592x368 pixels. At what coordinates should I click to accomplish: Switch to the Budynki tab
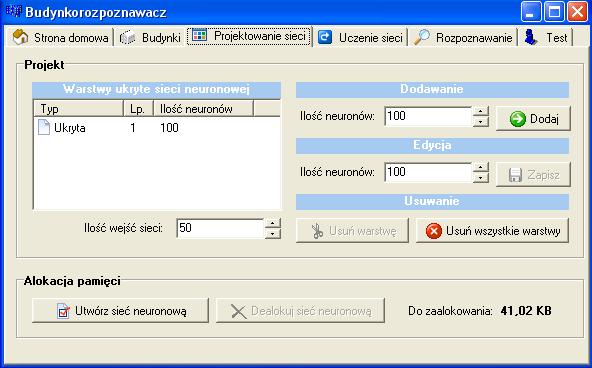click(150, 37)
